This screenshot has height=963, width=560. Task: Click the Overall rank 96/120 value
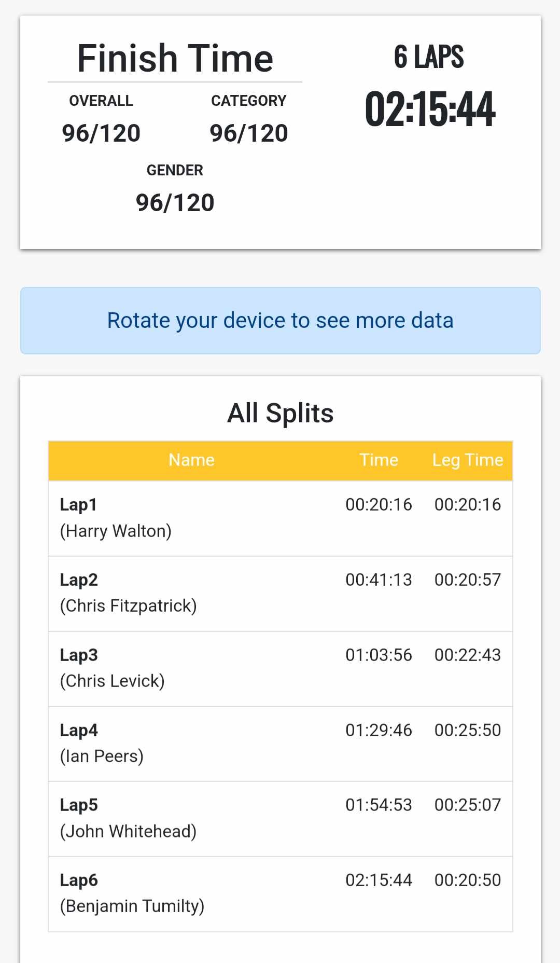101,133
